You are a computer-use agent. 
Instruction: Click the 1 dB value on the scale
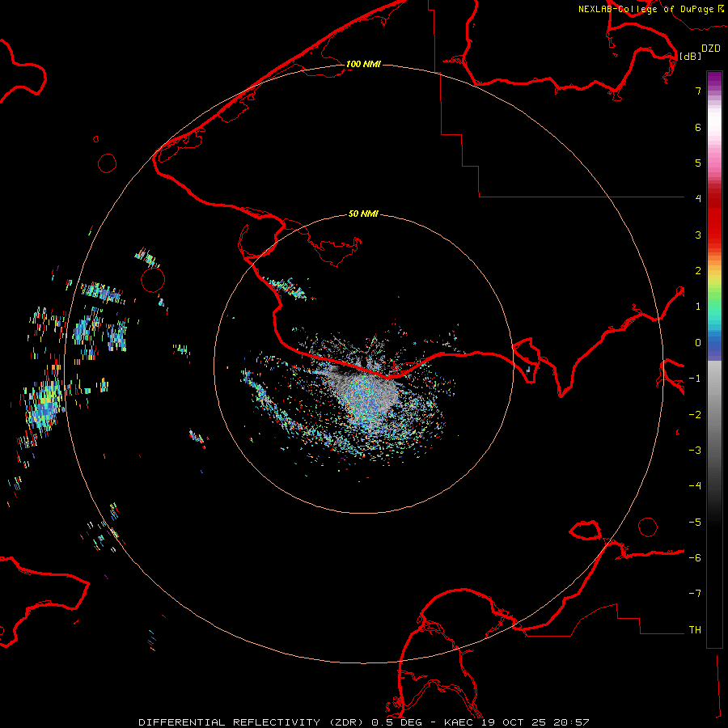(x=698, y=307)
